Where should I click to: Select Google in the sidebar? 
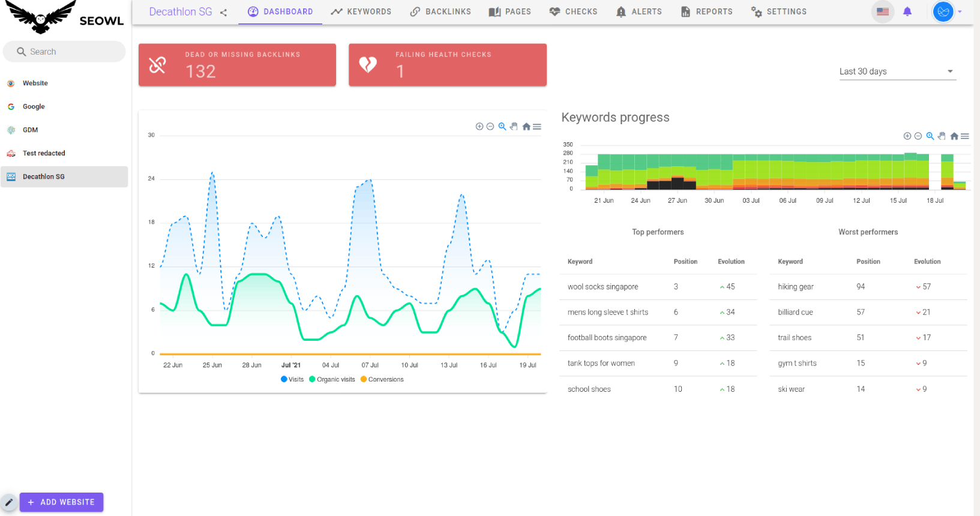click(64, 107)
